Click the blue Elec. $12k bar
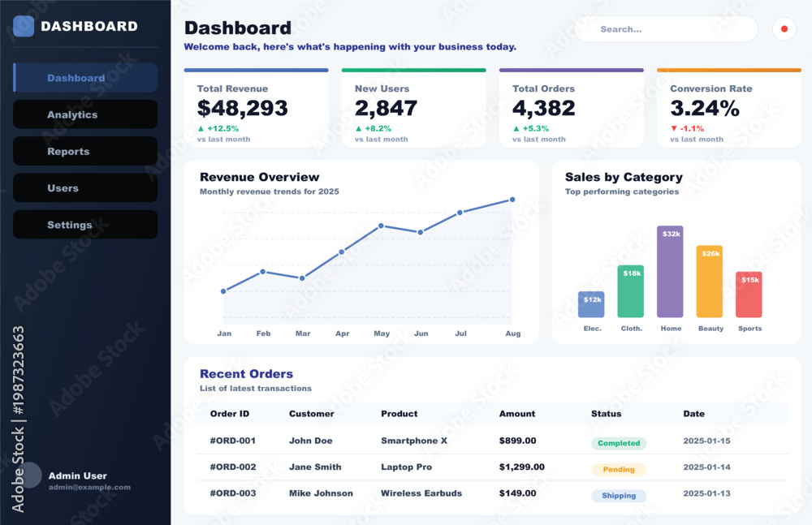The image size is (812, 525). click(x=591, y=304)
